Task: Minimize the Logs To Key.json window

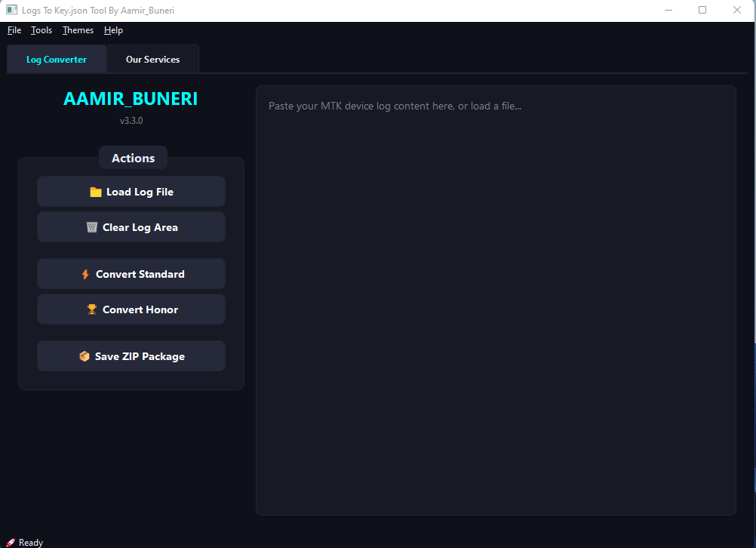Action: (x=668, y=11)
